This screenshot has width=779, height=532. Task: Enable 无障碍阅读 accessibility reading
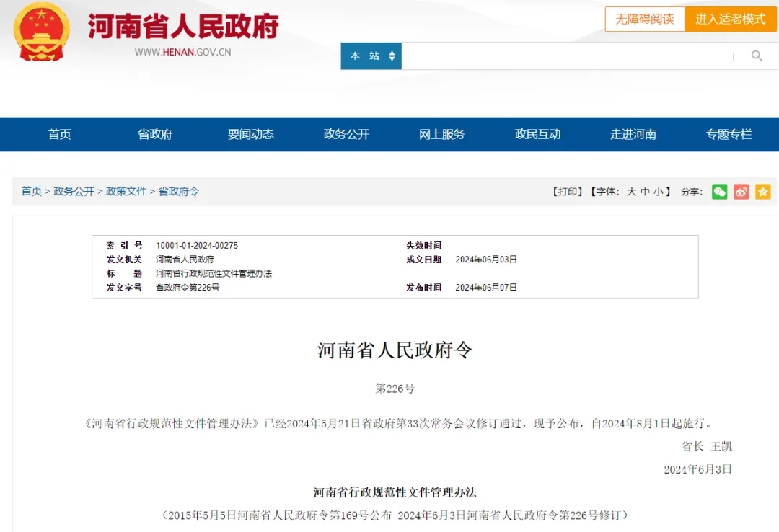pyautogui.click(x=644, y=19)
